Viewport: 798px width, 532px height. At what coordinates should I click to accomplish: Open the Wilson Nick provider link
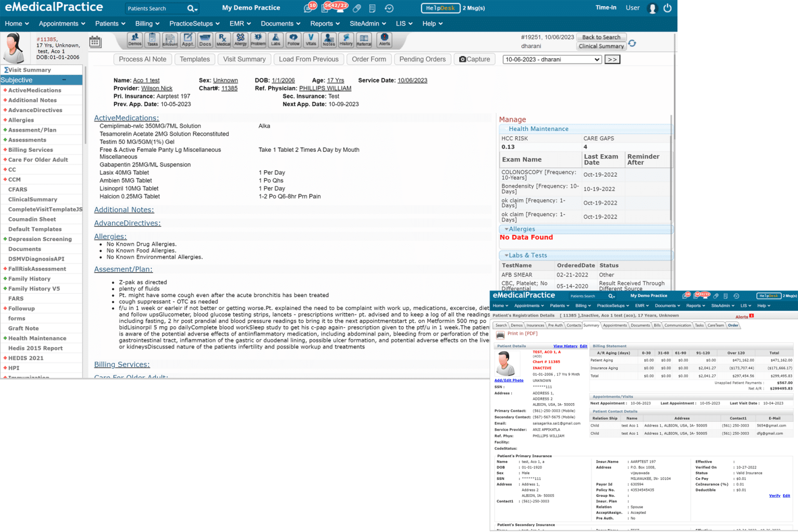pos(156,88)
